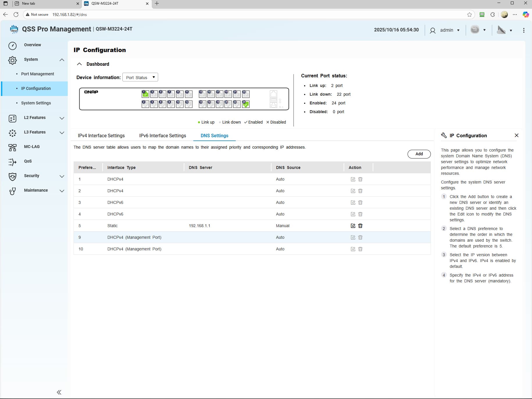The width and height of the screenshot is (532, 399).
Task: Click the QoS sidebar icon
Action: (13, 162)
